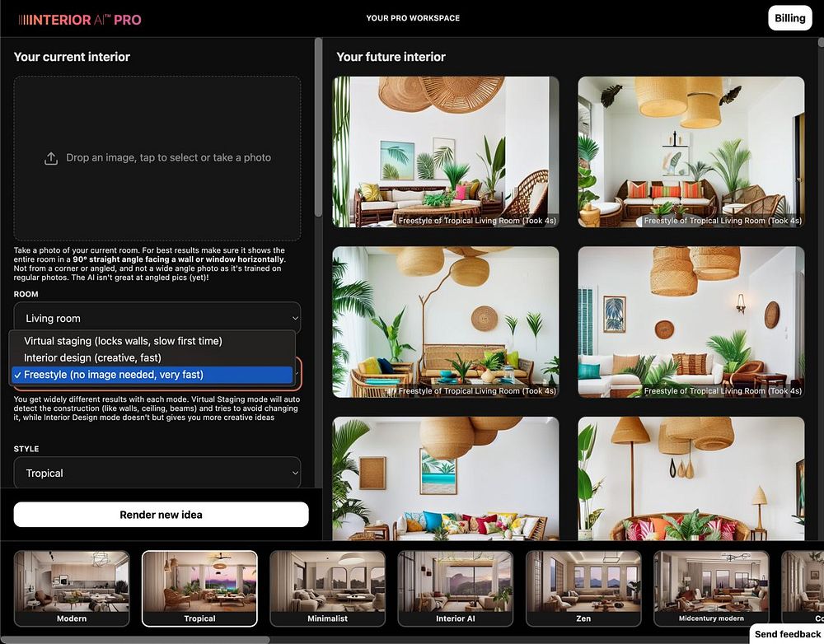Click the upload icon in drop area
The image size is (824, 644).
coord(51,158)
